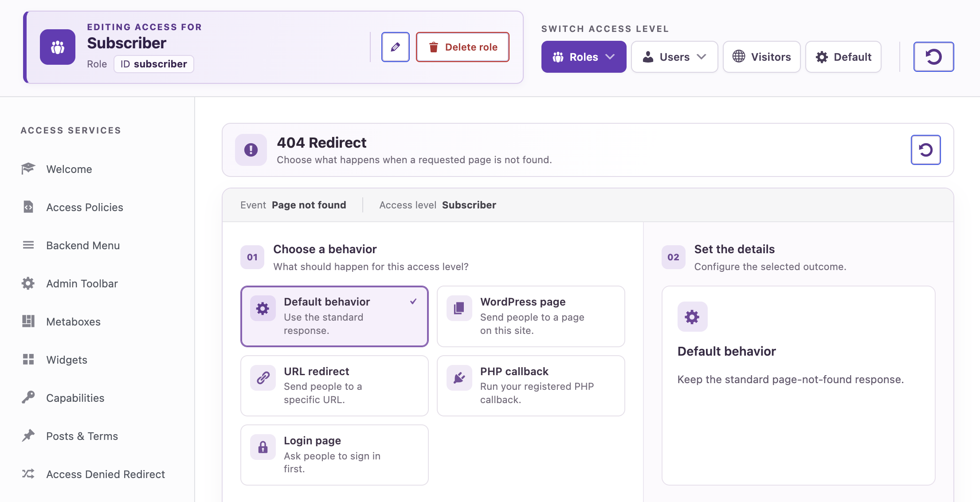Click the key icon for Capabilities
Viewport: 980px width, 502px height.
click(x=28, y=398)
